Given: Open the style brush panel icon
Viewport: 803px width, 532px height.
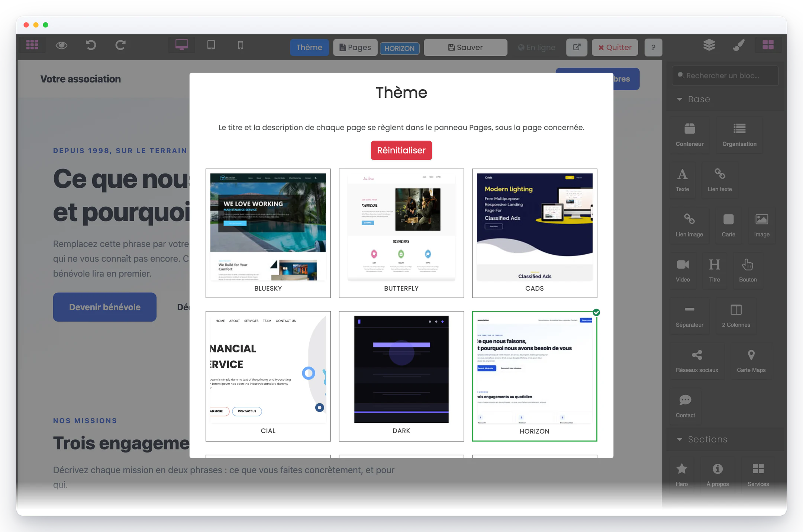Looking at the screenshot, I should 739,45.
